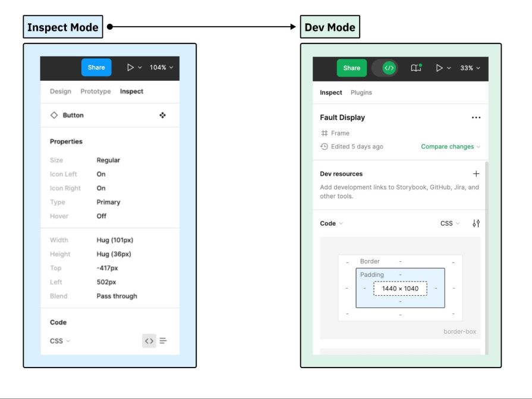Open the CSS dropdown in Dev Mode Code panel
The image size is (532, 399).
450,223
